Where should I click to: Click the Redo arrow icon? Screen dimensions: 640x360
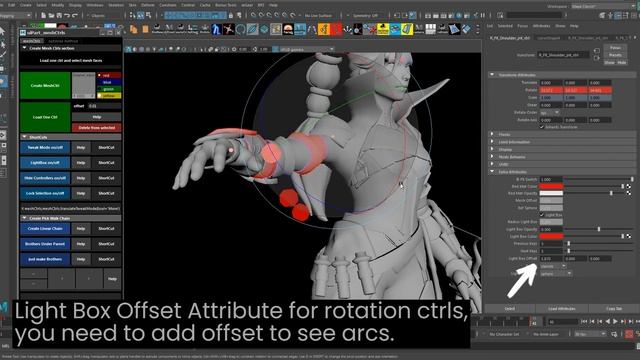point(74,16)
